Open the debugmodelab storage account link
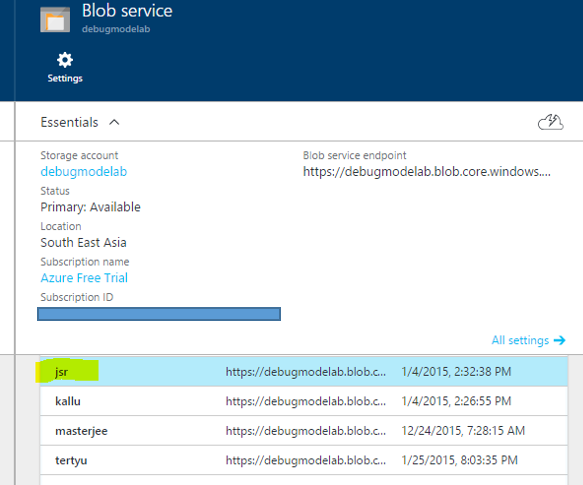This screenshot has height=485, width=583. click(84, 171)
